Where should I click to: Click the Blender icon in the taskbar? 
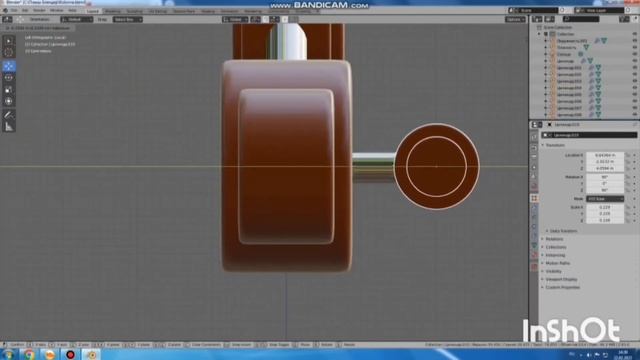click(91, 355)
